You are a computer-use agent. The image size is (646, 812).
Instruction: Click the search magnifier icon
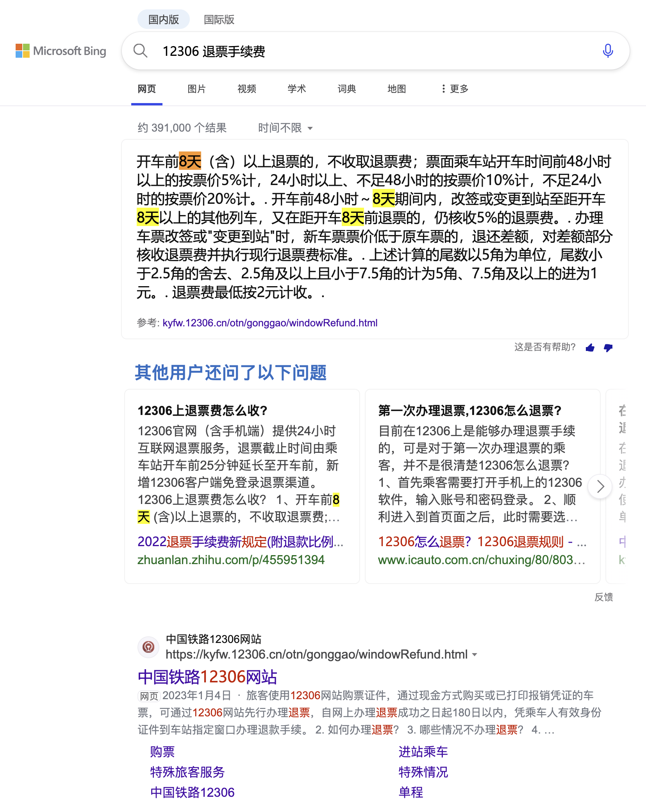[141, 51]
